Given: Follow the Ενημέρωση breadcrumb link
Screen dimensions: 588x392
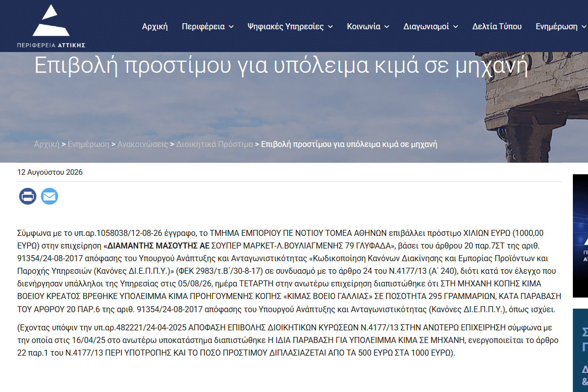Looking at the screenshot, I should (88, 144).
